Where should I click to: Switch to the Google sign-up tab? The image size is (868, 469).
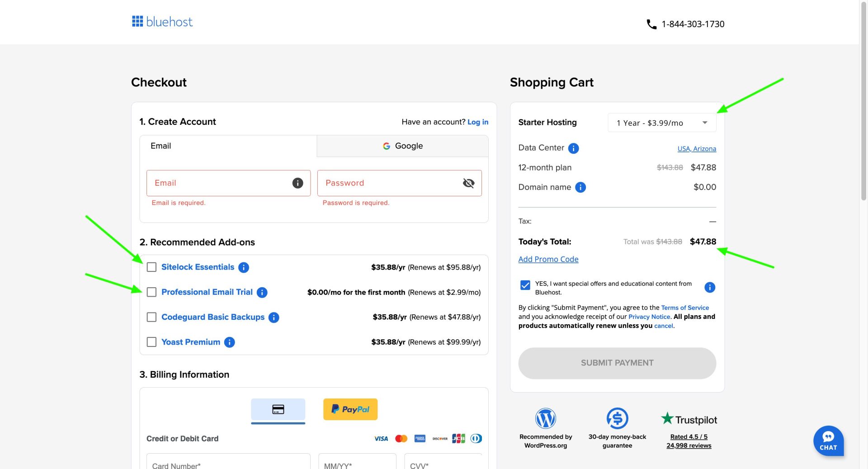401,146
